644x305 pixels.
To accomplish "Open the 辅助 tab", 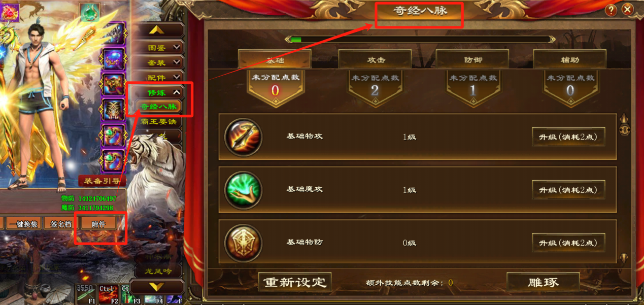I will (x=570, y=59).
